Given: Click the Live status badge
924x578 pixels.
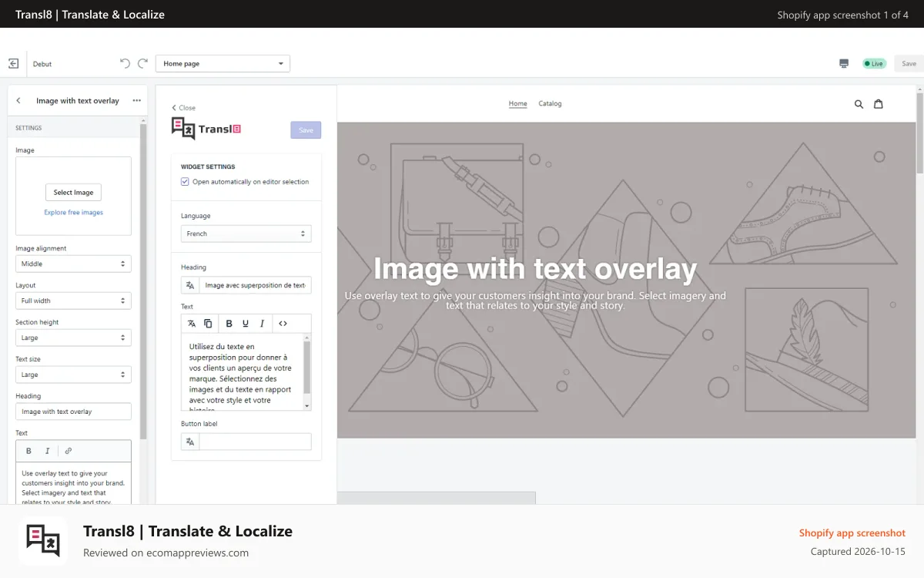Looking at the screenshot, I should (x=874, y=64).
